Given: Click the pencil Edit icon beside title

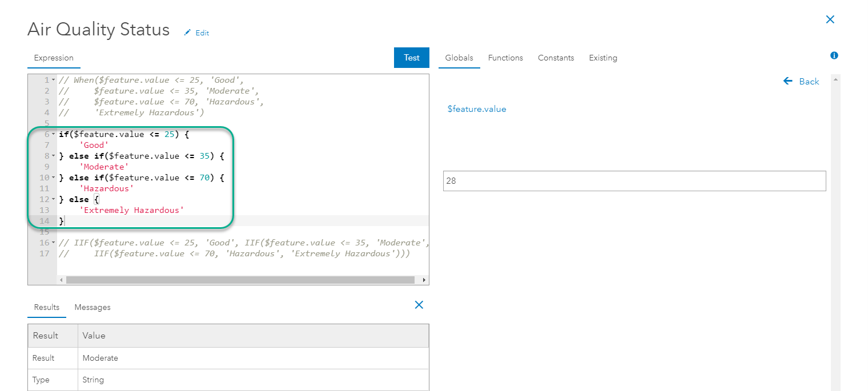Looking at the screenshot, I should point(187,33).
